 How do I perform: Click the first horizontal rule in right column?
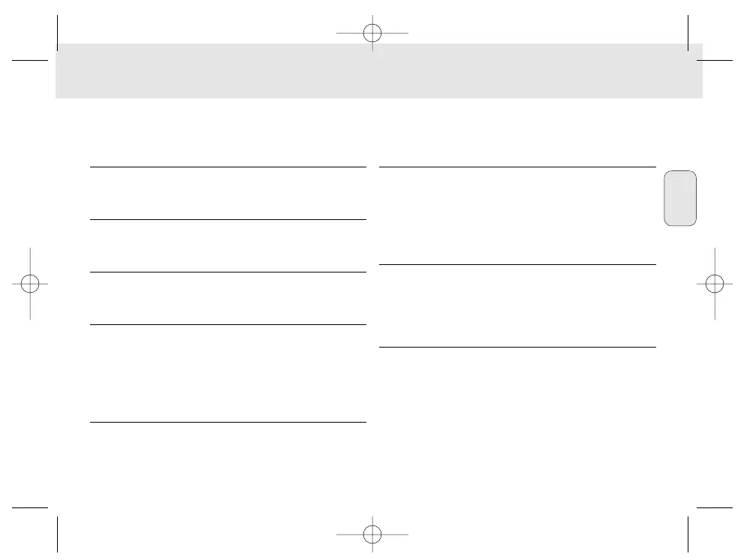tap(517, 167)
